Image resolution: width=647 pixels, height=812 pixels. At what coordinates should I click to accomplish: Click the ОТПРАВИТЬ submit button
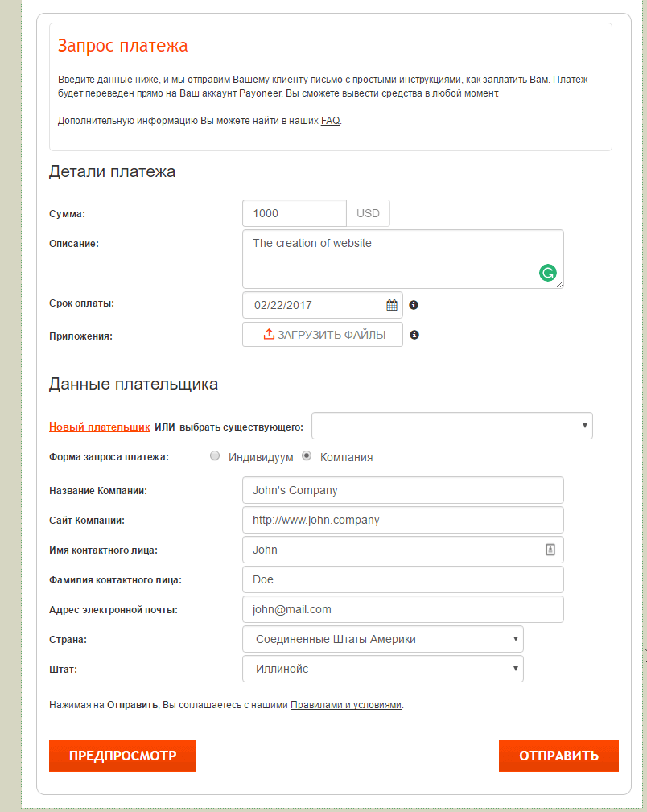[x=558, y=756]
